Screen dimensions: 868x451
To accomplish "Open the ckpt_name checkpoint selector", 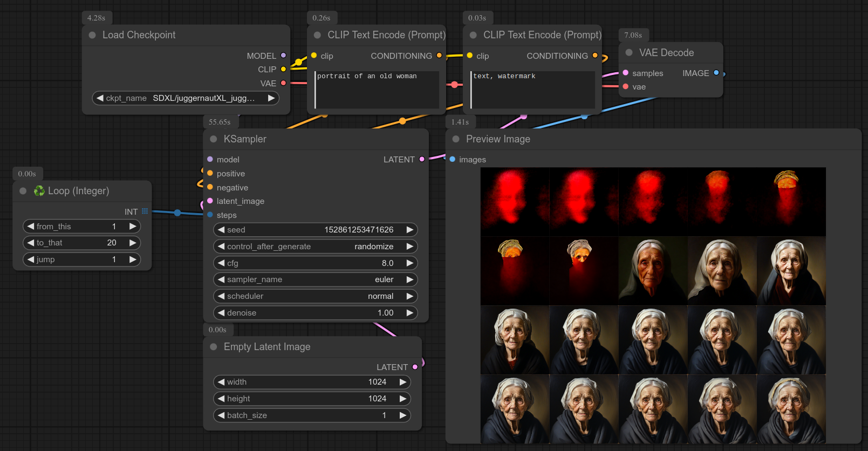I will [x=186, y=98].
